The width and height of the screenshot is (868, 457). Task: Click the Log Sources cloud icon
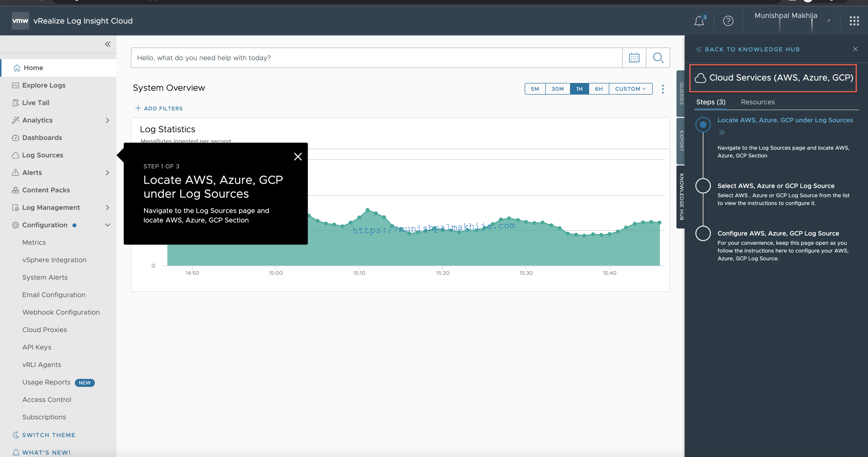tap(16, 155)
